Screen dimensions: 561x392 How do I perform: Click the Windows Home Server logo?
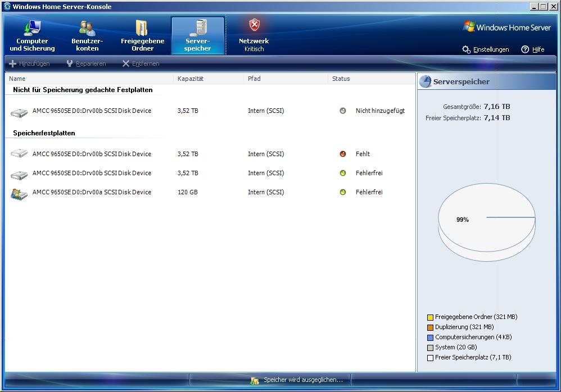(x=506, y=27)
